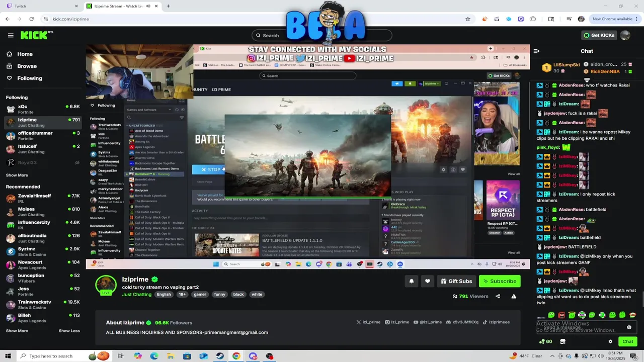
Task: Open the channel points balance 60
Action: pyautogui.click(x=545, y=341)
